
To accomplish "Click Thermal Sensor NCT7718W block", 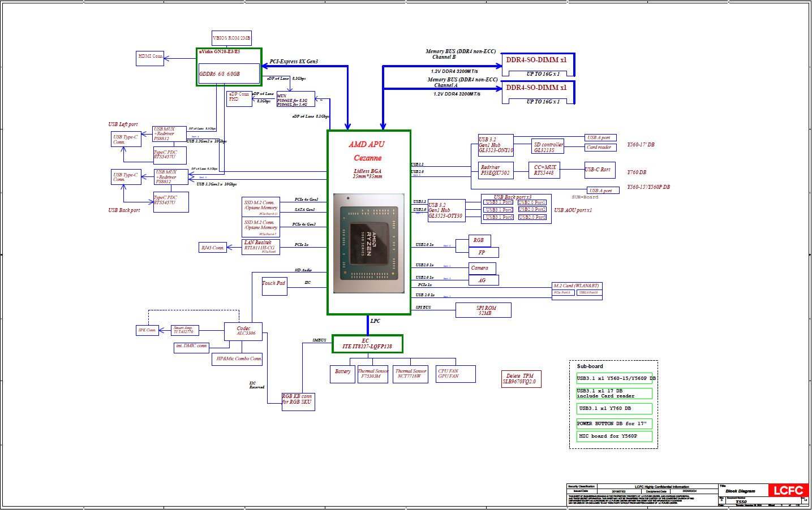I will [x=411, y=374].
